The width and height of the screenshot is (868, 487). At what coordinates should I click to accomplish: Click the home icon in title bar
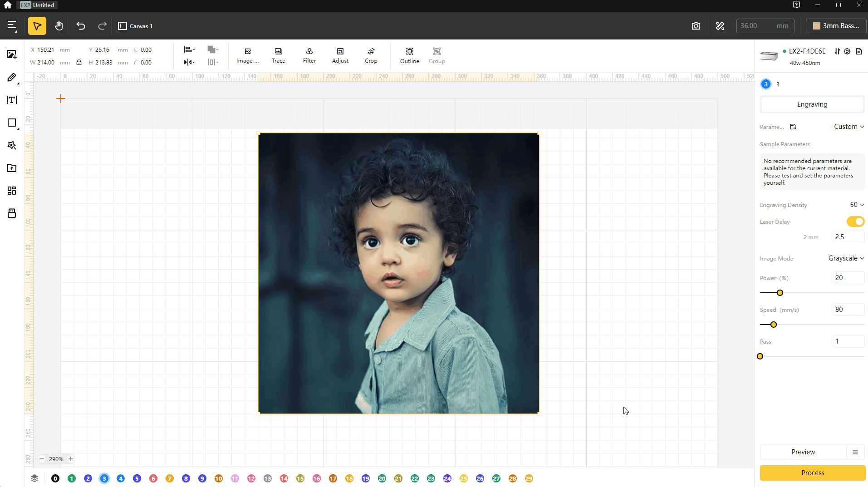point(8,5)
